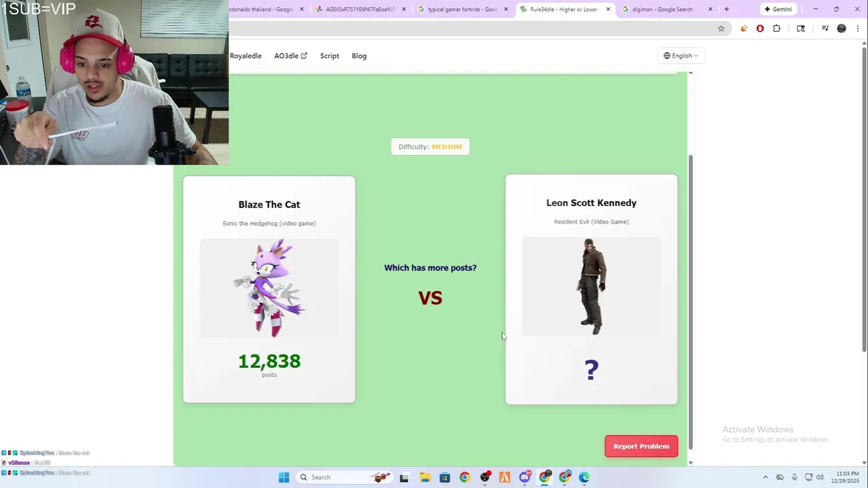Open OBS Studio from the taskbar
This screenshot has width=868, height=488.
(x=485, y=477)
